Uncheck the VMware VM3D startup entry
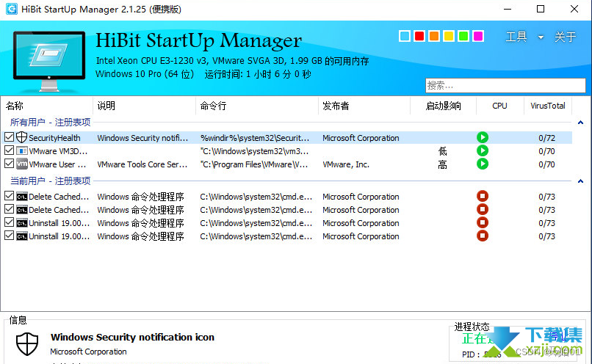Viewport: 592px width, 364px height. click(9, 150)
